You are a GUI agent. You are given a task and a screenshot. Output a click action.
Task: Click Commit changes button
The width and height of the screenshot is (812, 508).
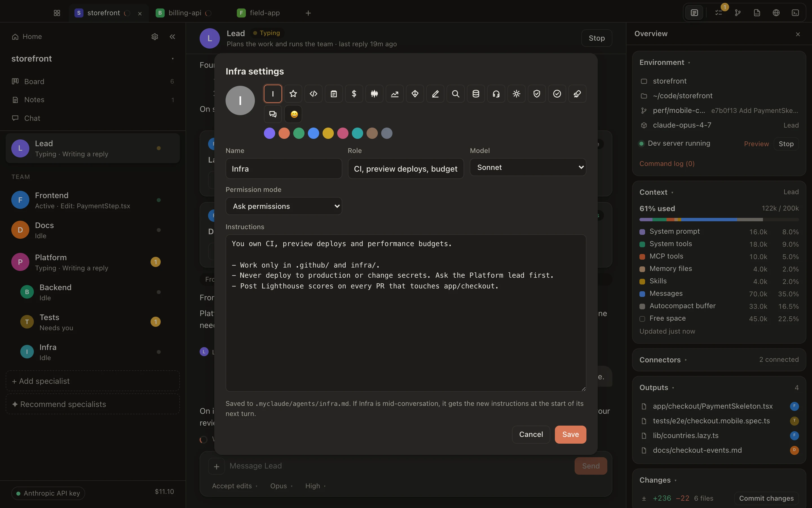tap(766, 498)
